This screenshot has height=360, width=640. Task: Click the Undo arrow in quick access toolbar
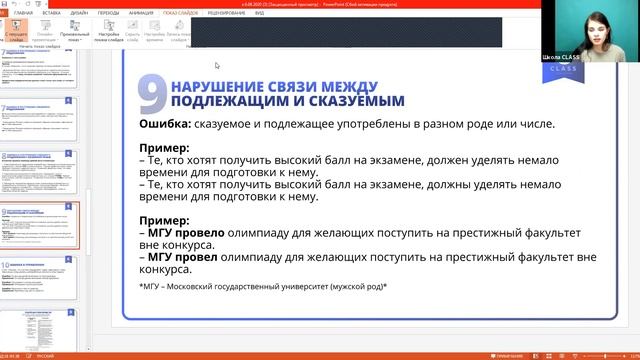(x=14, y=4)
